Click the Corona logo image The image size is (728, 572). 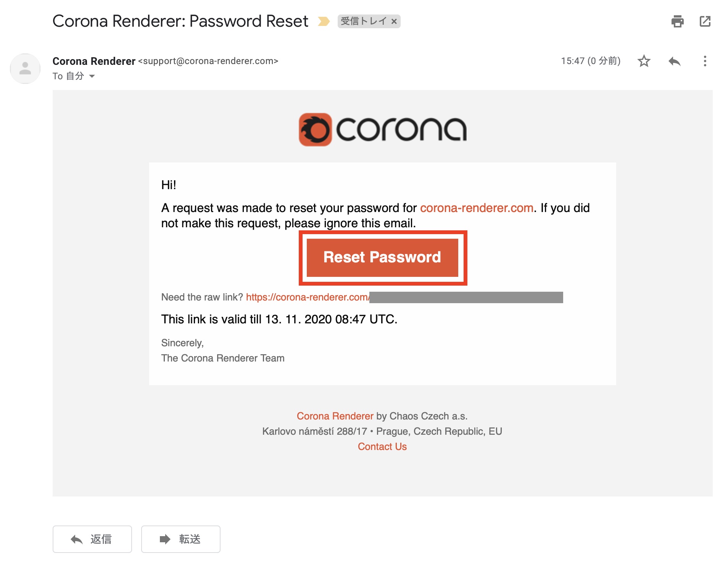382,130
